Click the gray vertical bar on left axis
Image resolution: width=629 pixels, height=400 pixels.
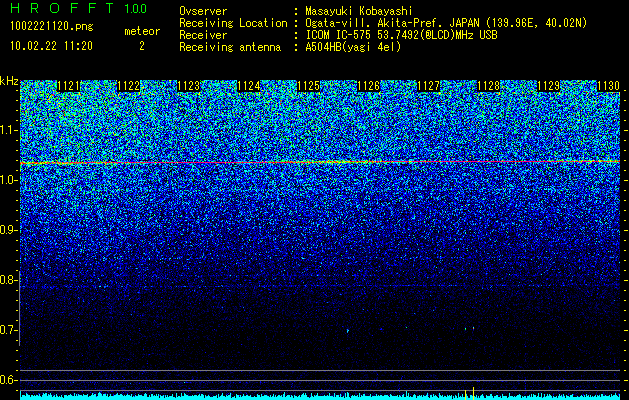click(x=19, y=308)
